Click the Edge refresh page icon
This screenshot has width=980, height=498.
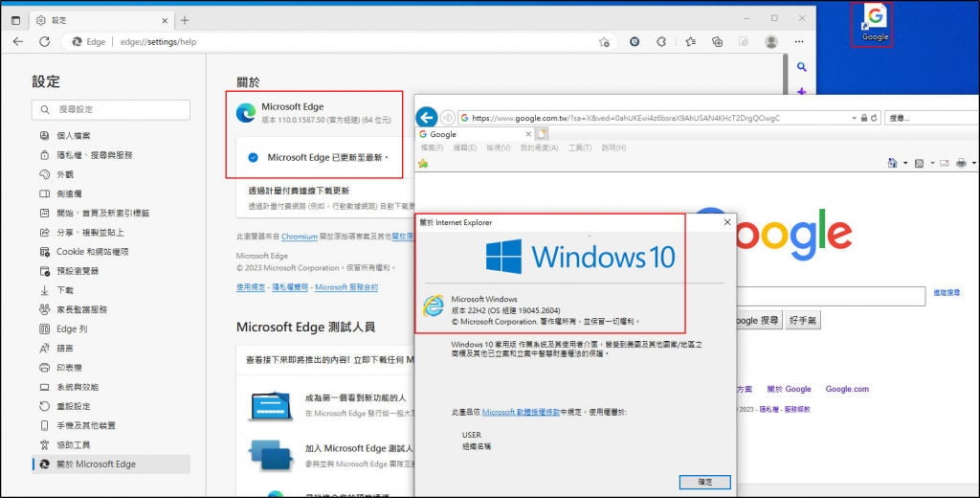(x=44, y=42)
